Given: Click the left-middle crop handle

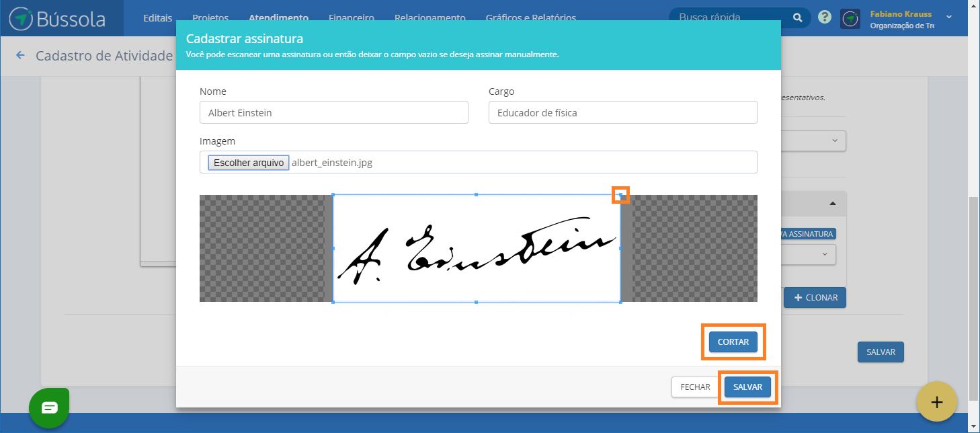Looking at the screenshot, I should (333, 248).
